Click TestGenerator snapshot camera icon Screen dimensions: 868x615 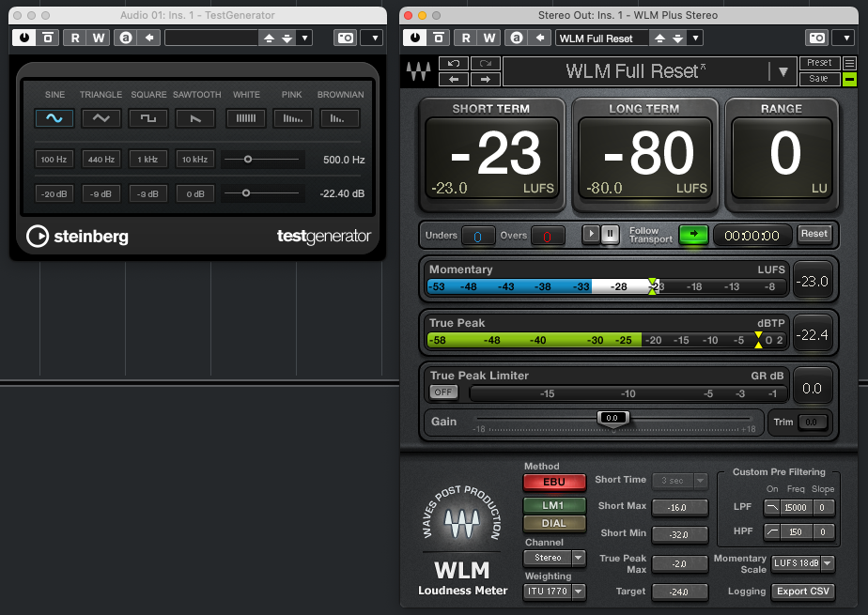coord(346,38)
